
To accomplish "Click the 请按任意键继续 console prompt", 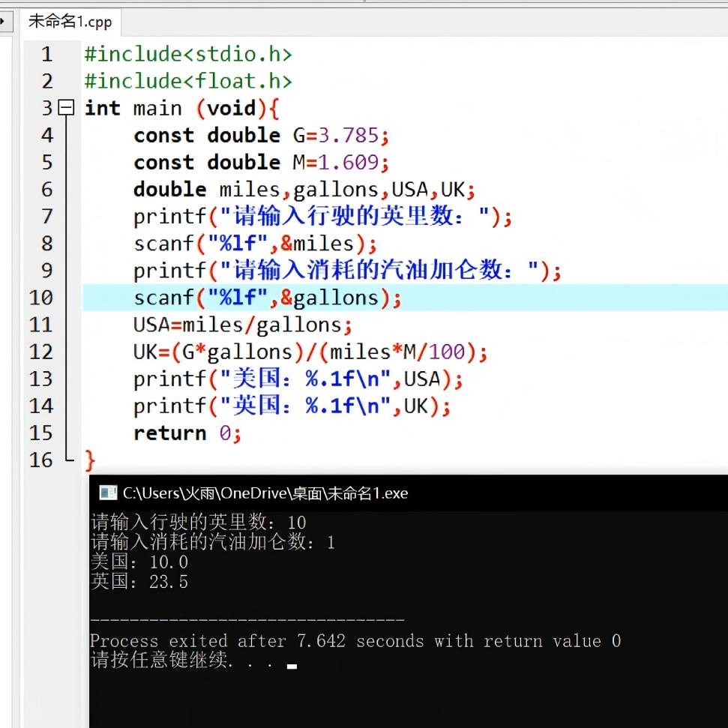I will [193, 661].
